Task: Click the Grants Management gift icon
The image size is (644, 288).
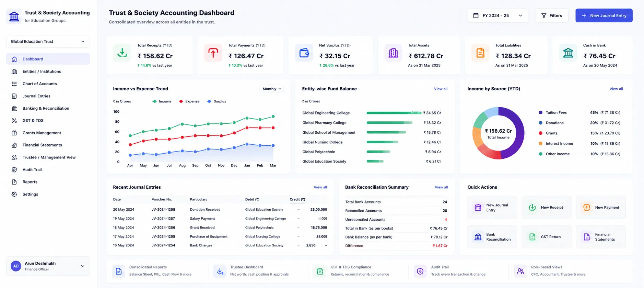Action: tap(14, 133)
